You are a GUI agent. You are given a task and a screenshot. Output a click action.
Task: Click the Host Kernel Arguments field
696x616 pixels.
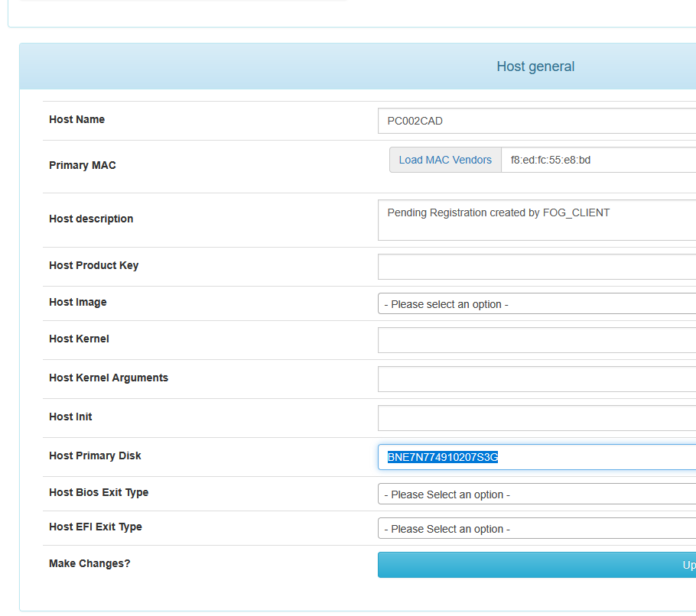pos(537,379)
